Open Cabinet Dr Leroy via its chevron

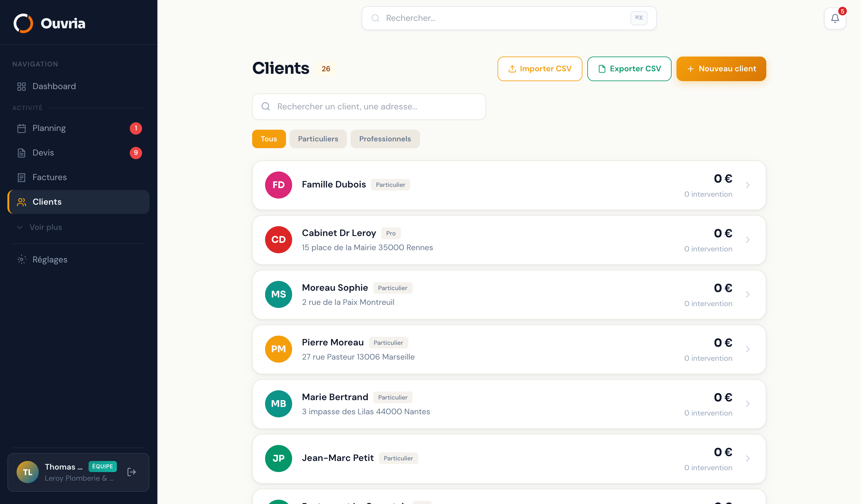[x=748, y=240]
